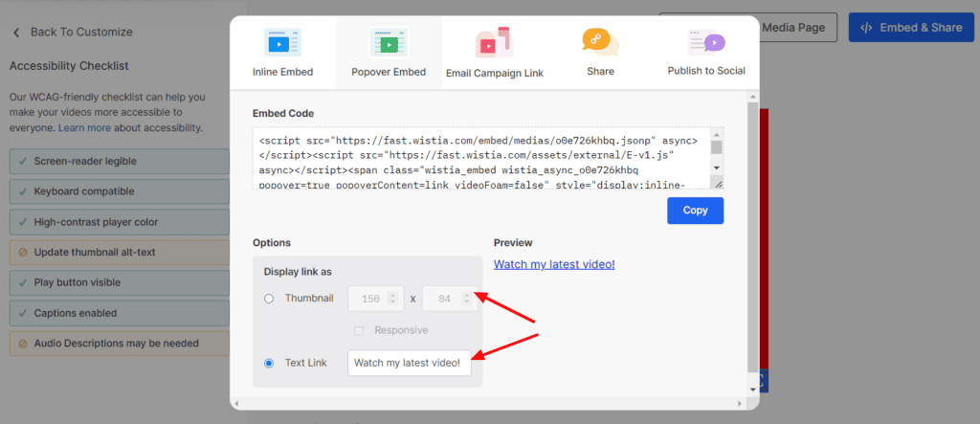Click checkmark icon next to Keyboard compatible

coord(23,191)
